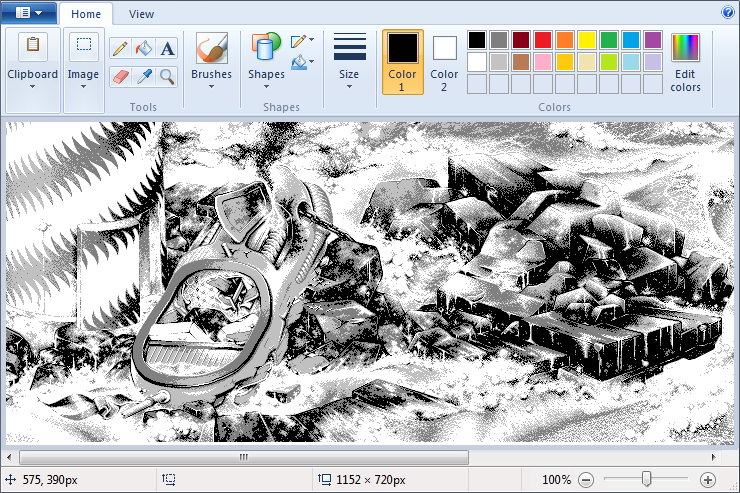Activate the Color 1 foreground selector
This screenshot has width=740, height=493.
pyautogui.click(x=402, y=62)
